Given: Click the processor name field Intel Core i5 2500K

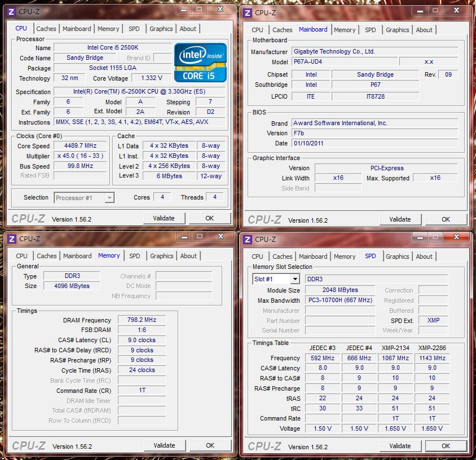Looking at the screenshot, I should (x=113, y=48).
